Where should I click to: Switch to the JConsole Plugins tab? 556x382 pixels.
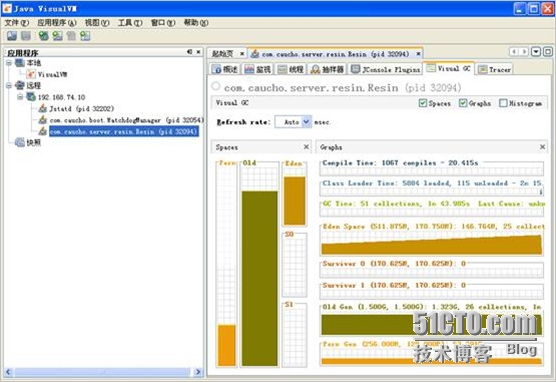386,69
